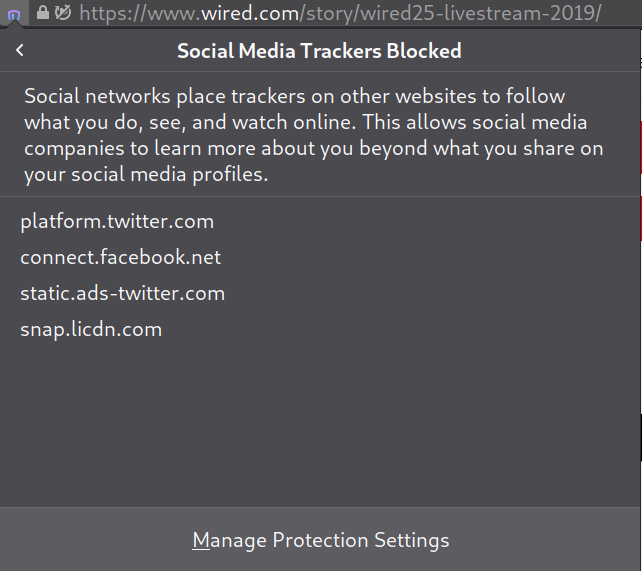Screen dimensions: 642x571
Task: Click "your social media profiles" description line
Action: click(x=145, y=175)
